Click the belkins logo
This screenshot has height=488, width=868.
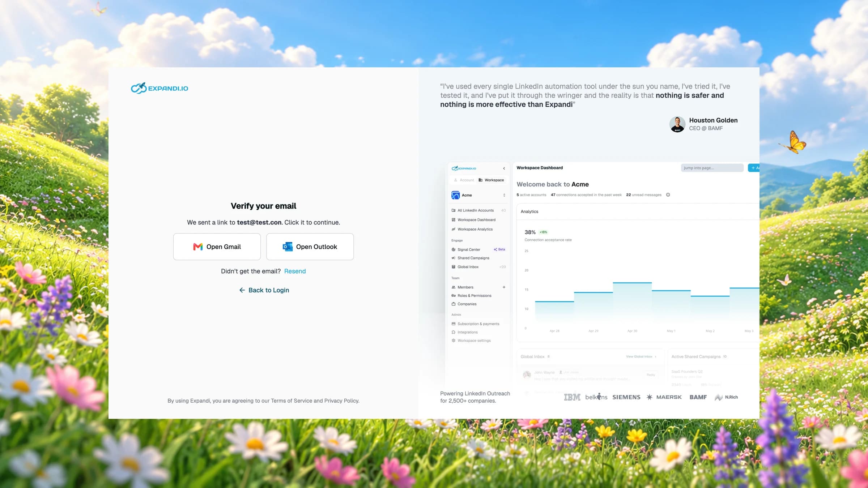596,397
